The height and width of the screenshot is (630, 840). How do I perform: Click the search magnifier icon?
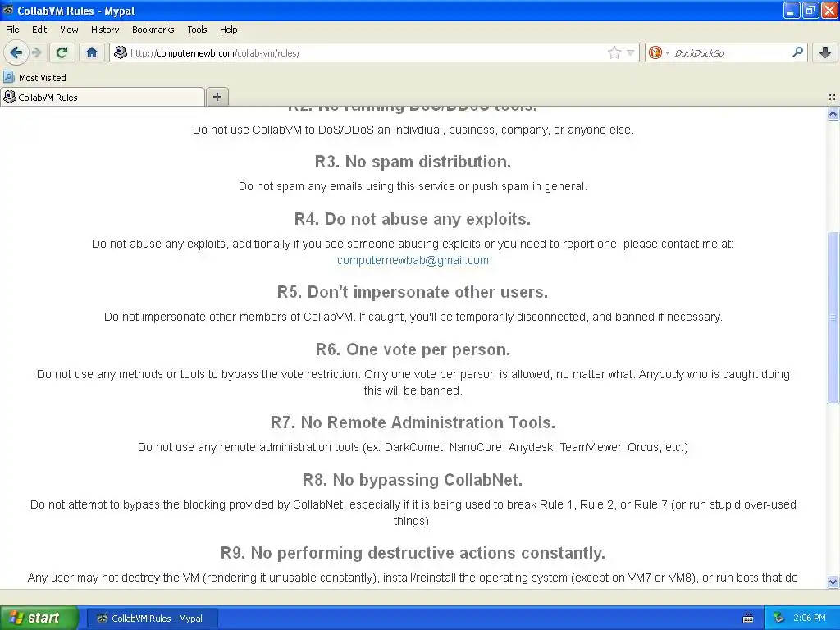[797, 52]
